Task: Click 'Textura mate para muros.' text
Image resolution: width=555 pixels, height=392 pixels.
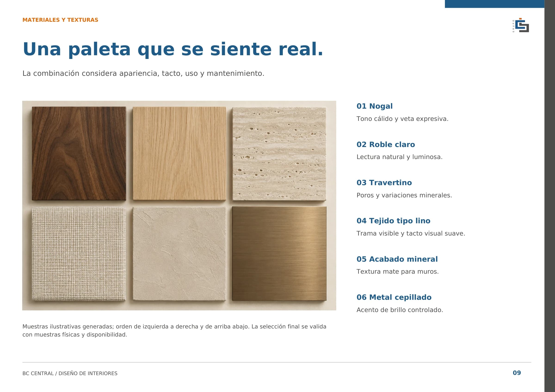Action: click(397, 272)
